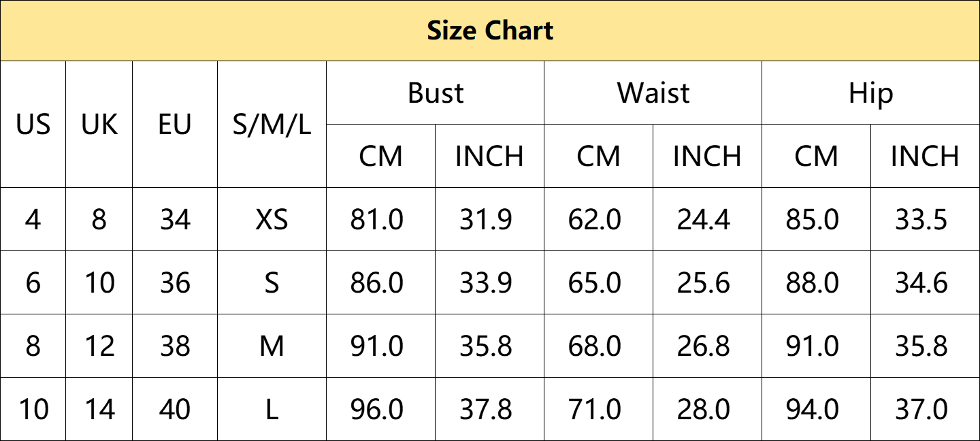
Task: Click hip inch value 34.6
Action: (x=925, y=282)
